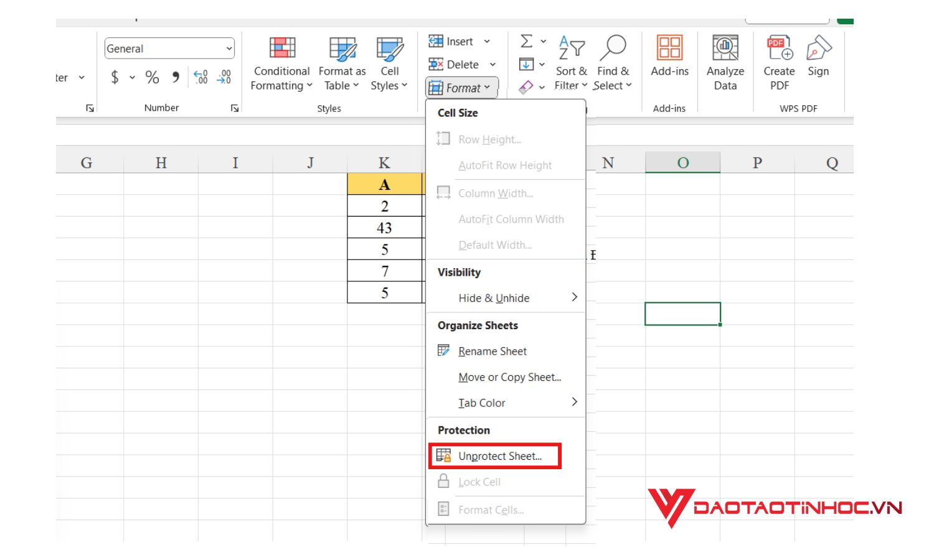Open the General number format dropdown
The image size is (934, 560).
click(229, 49)
